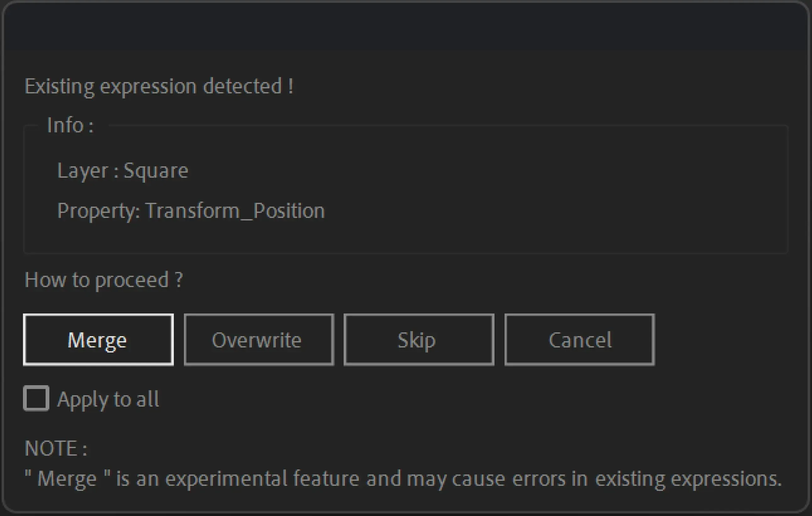The height and width of the screenshot is (516, 812).
Task: Enable the Apply to all checkbox
Action: [x=36, y=398]
